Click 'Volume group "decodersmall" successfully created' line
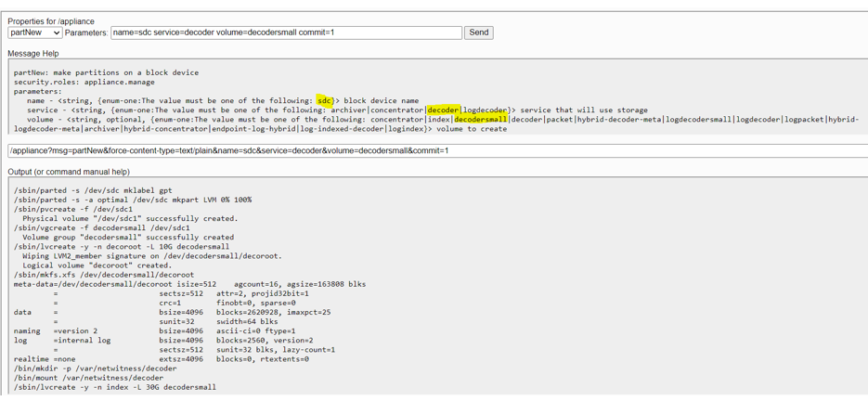The width and height of the screenshot is (868, 401). tap(128, 237)
